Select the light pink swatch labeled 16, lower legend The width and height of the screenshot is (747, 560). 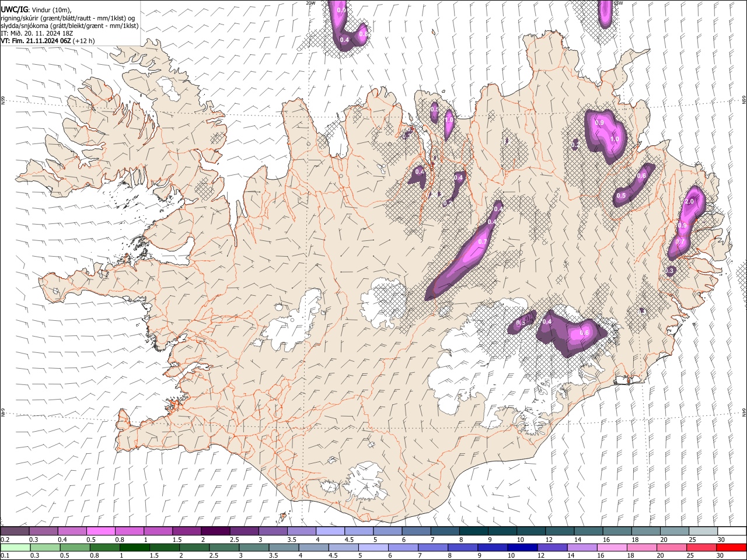pyautogui.click(x=611, y=548)
